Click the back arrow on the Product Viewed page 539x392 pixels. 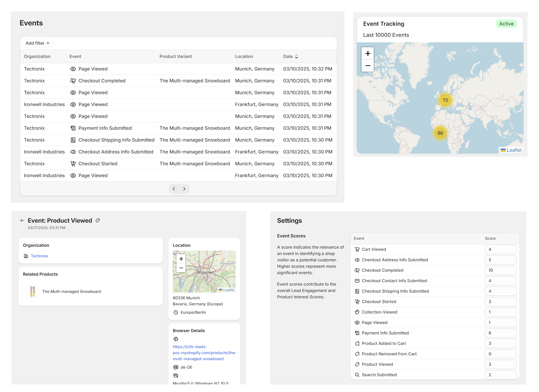22,220
